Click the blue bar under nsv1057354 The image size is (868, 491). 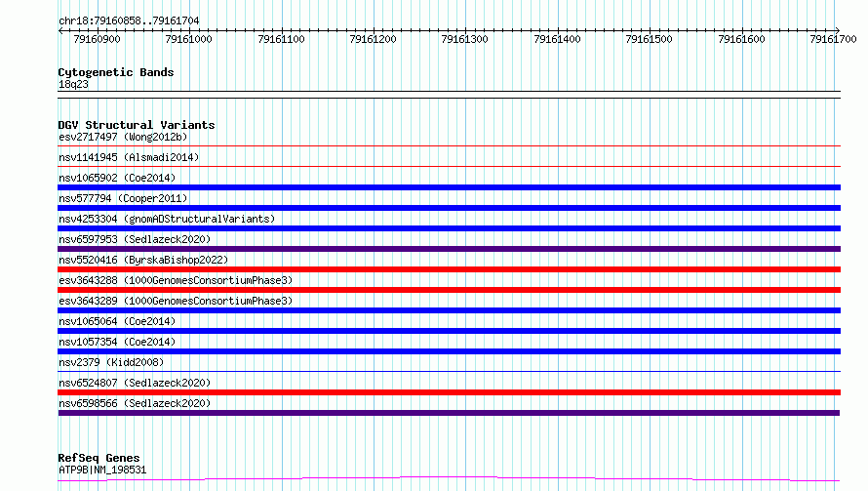[449, 351]
